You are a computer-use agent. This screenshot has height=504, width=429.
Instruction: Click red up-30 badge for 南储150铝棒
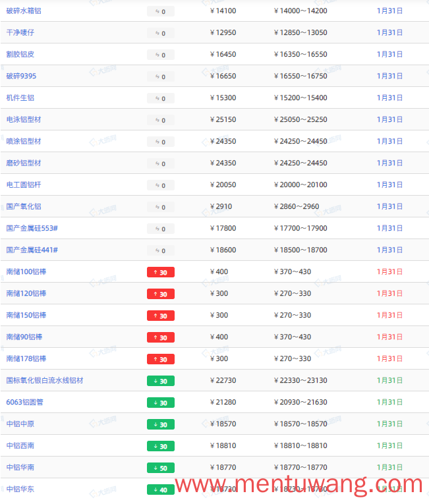point(161,316)
